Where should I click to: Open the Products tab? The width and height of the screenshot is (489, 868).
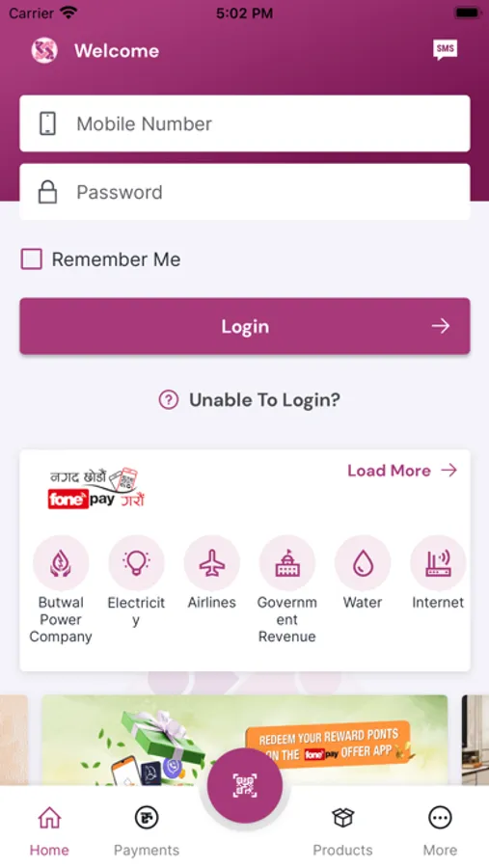coord(342,830)
